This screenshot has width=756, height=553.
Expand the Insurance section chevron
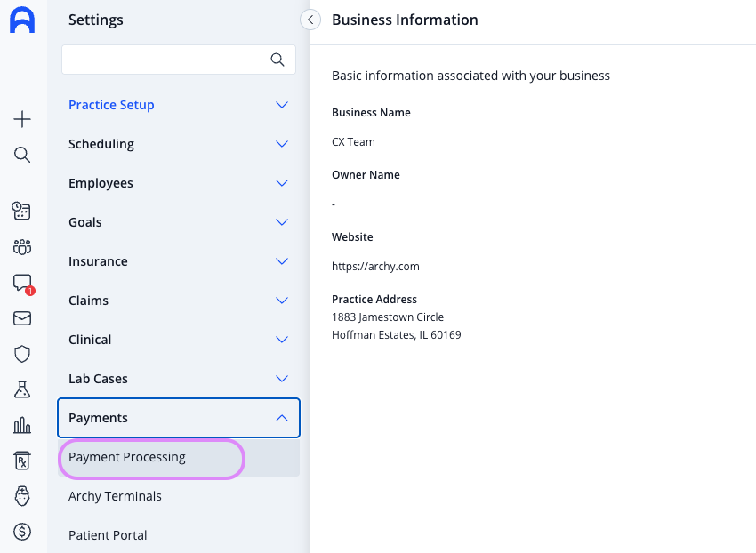pos(282,260)
